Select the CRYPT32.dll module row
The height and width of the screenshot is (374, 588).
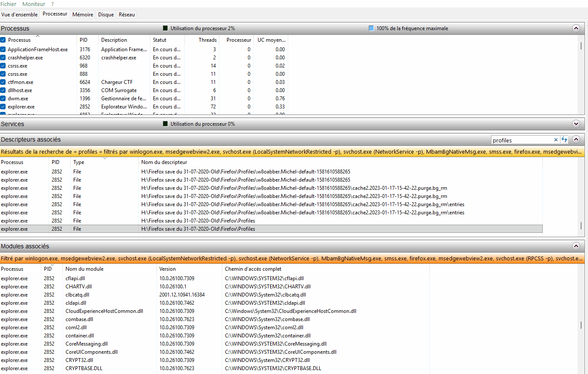click(x=215, y=360)
